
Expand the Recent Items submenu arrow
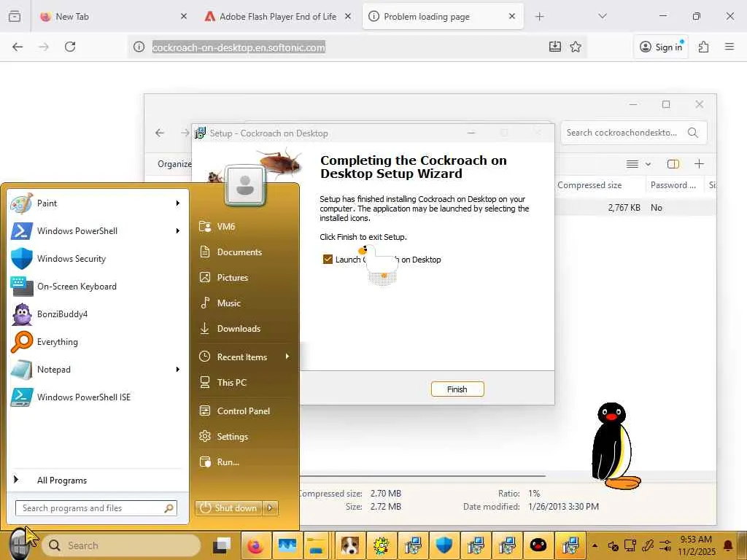[x=287, y=357]
